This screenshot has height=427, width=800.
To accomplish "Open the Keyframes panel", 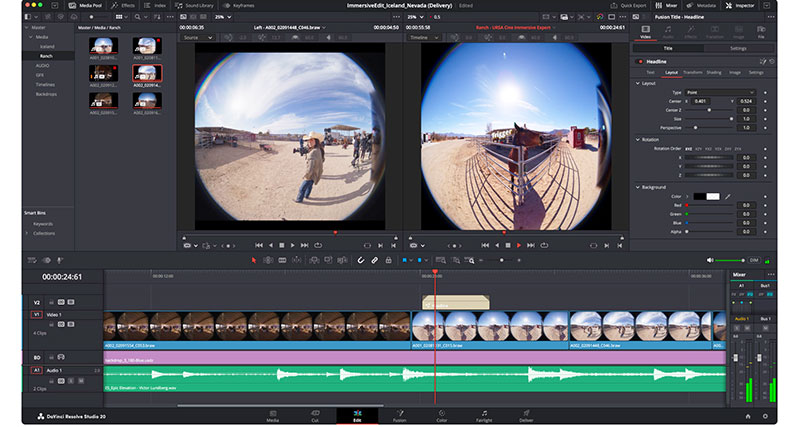I will 239,5.
